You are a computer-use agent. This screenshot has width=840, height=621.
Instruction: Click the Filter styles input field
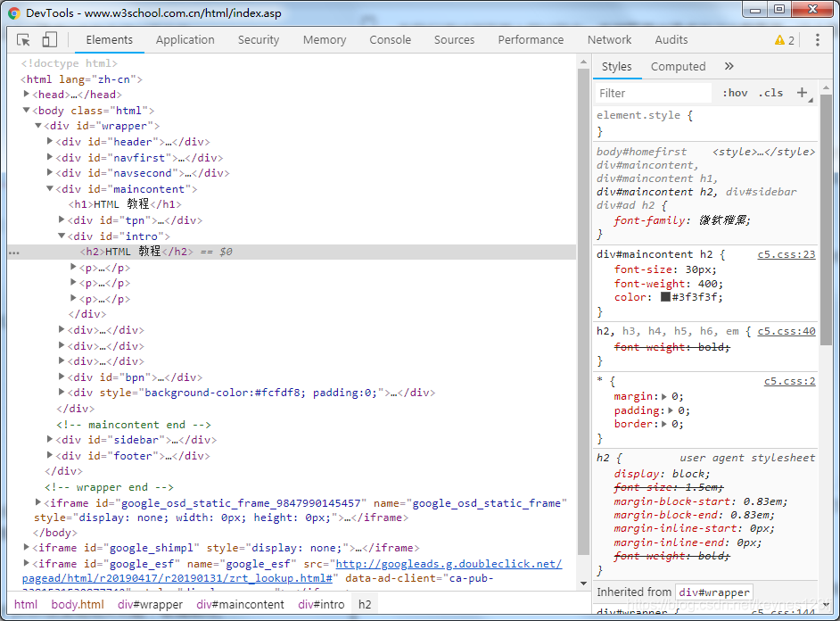pyautogui.click(x=653, y=93)
